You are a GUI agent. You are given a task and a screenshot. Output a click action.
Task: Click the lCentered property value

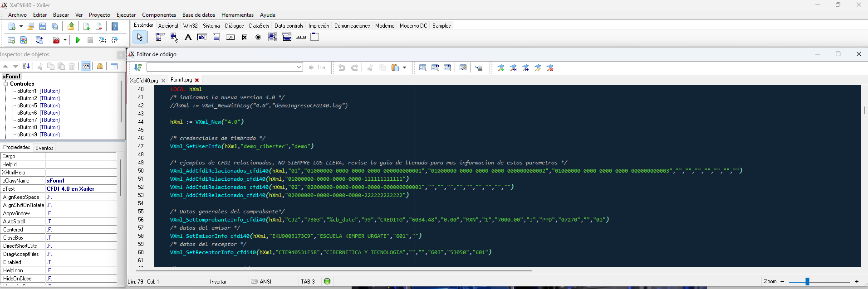(81, 230)
